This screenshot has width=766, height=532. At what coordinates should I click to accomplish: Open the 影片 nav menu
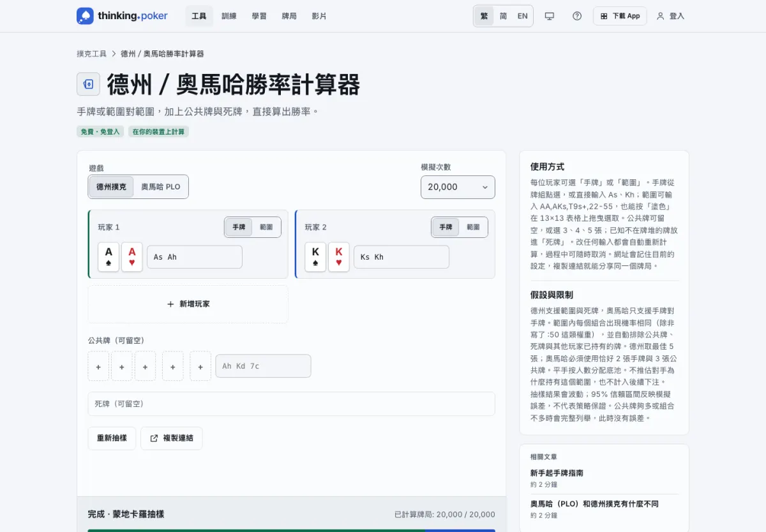pyautogui.click(x=319, y=16)
